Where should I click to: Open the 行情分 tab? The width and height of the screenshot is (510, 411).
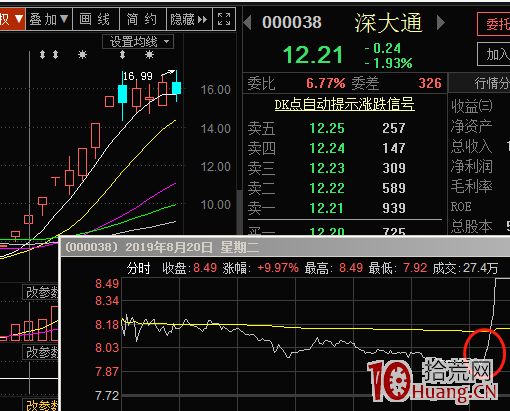coord(480,83)
